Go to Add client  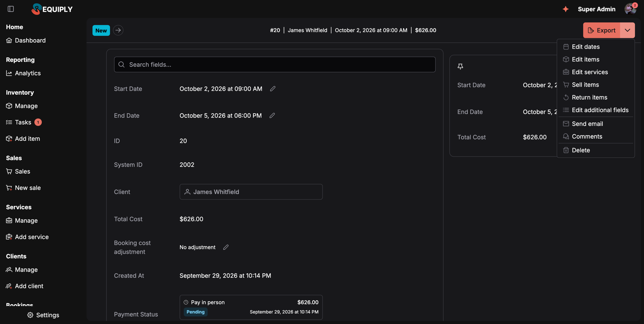25,286
